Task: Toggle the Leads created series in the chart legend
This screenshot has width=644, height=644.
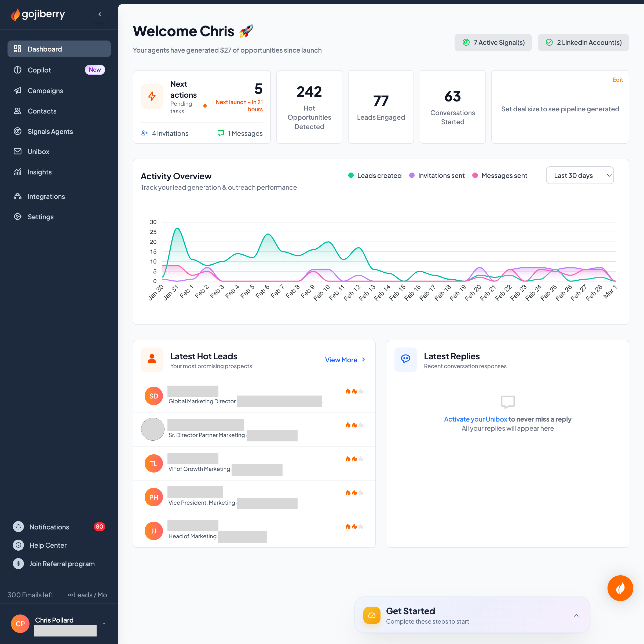Action: [375, 175]
